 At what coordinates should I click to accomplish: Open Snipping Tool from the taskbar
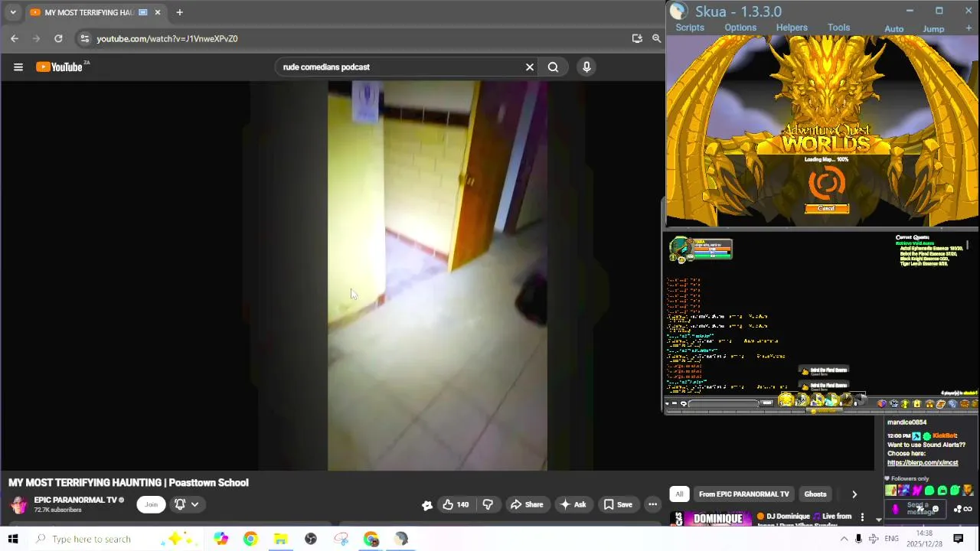[341, 539]
